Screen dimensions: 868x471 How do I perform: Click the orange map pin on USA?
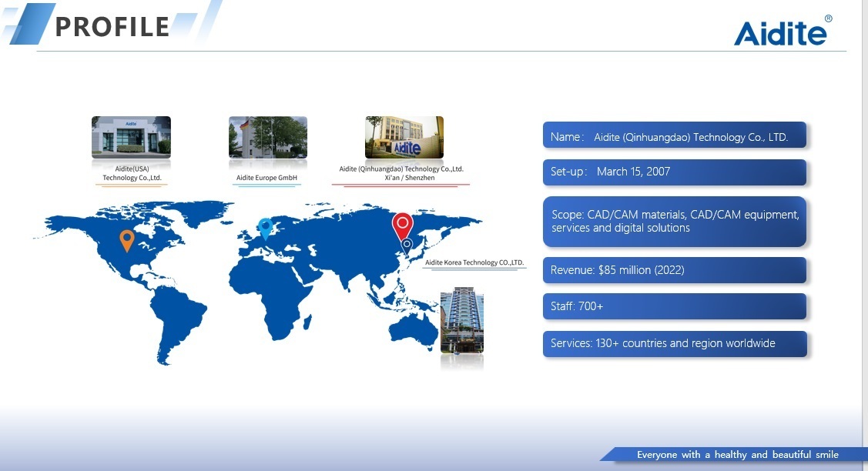(127, 240)
